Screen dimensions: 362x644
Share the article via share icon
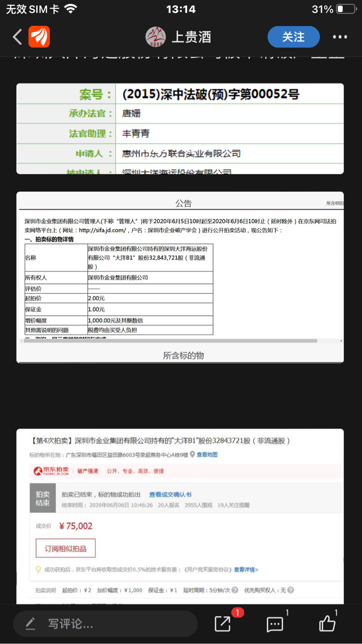pos(222,624)
